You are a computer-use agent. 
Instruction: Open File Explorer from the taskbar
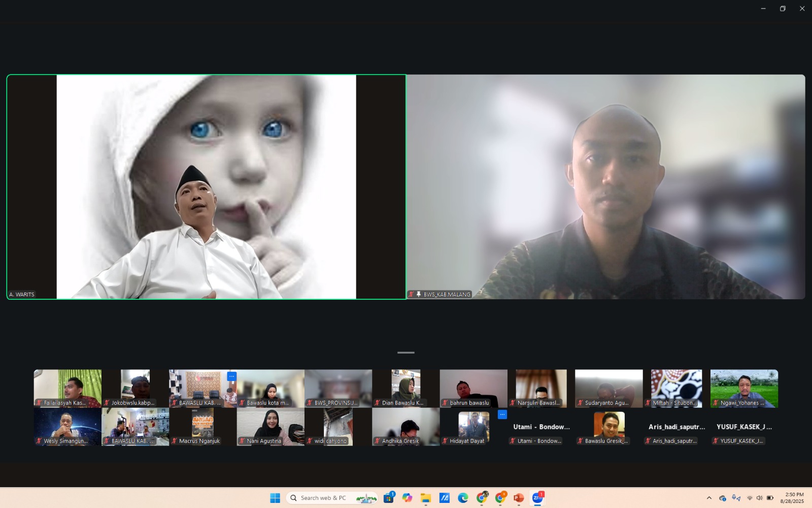tap(425, 498)
